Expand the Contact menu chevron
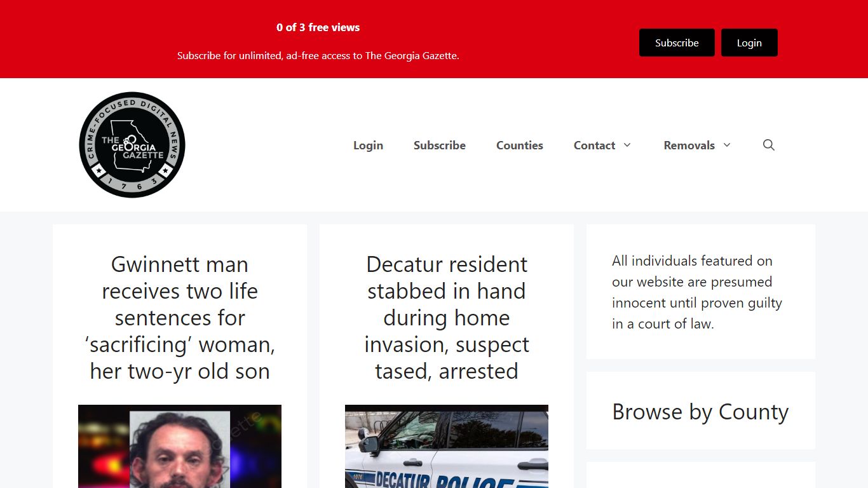The height and width of the screenshot is (488, 868). 627,145
